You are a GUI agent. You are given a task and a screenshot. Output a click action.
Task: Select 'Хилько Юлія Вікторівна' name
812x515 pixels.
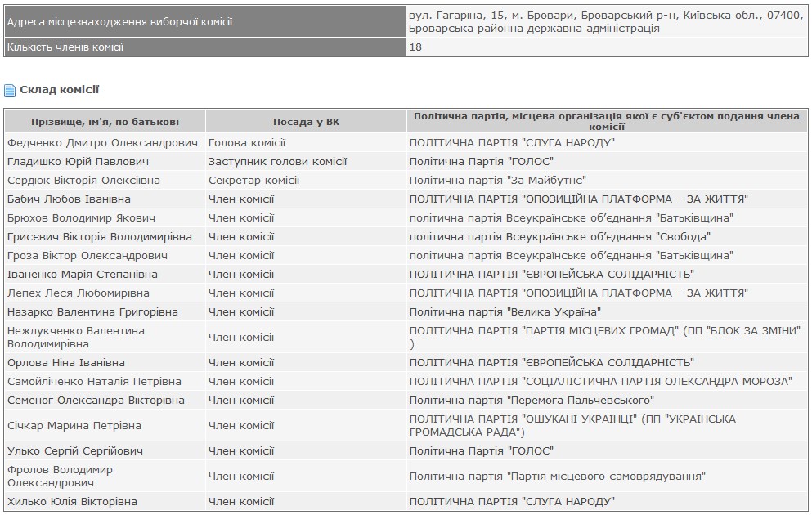coord(73,502)
